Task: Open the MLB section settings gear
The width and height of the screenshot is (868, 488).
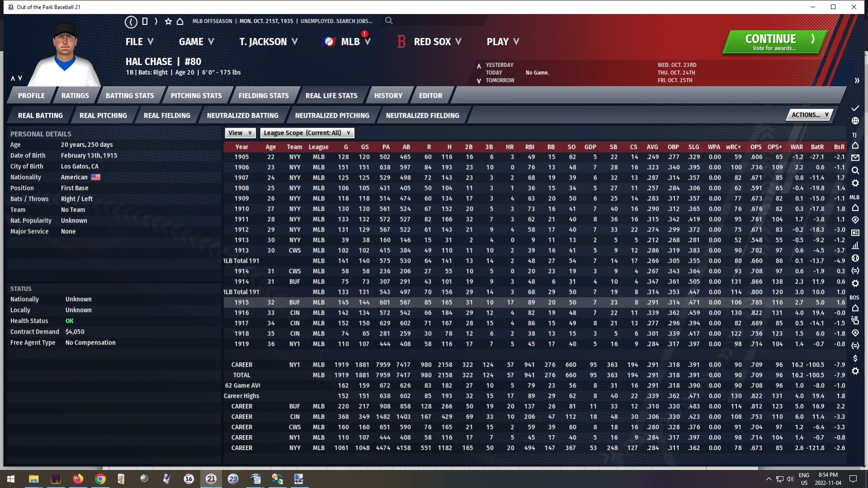Action: 855,284
